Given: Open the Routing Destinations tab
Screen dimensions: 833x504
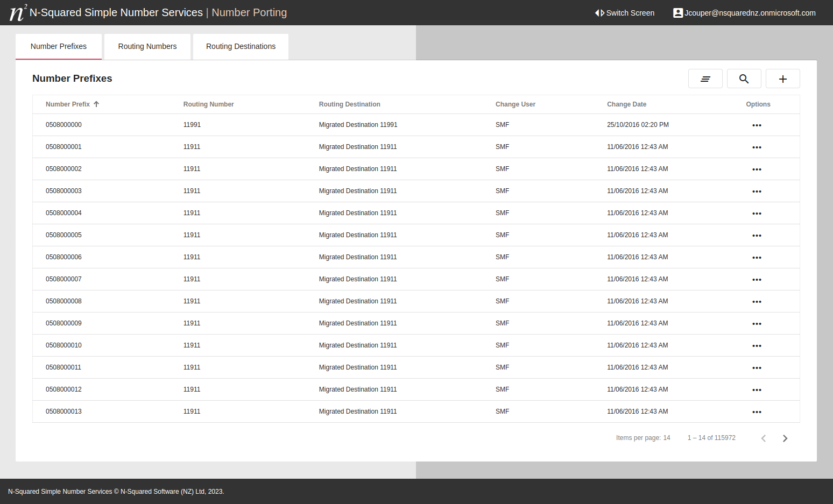Looking at the screenshot, I should point(241,47).
